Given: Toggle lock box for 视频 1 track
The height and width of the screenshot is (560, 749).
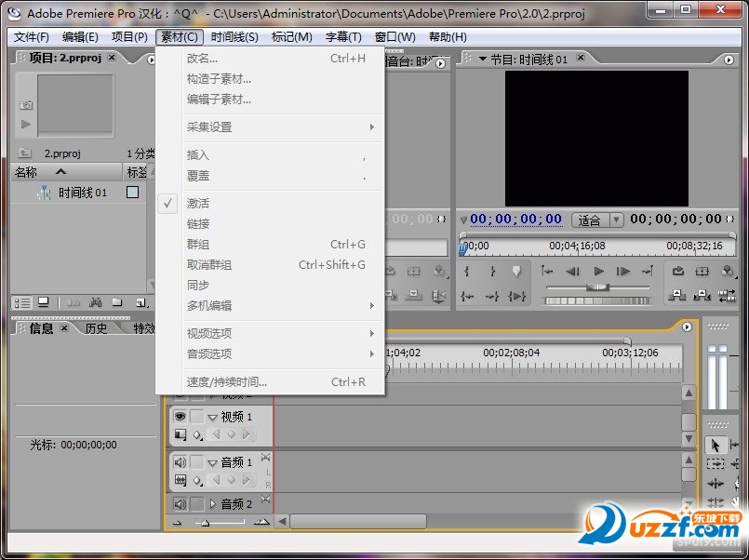Looking at the screenshot, I should pyautogui.click(x=197, y=417).
